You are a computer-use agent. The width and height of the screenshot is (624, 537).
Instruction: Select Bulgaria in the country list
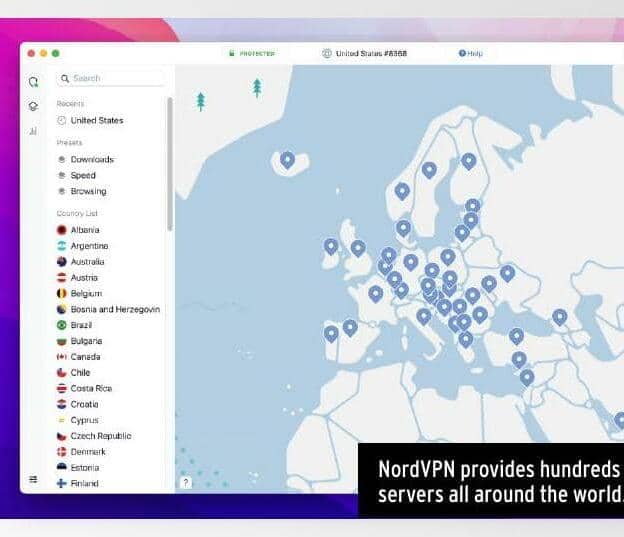point(80,341)
